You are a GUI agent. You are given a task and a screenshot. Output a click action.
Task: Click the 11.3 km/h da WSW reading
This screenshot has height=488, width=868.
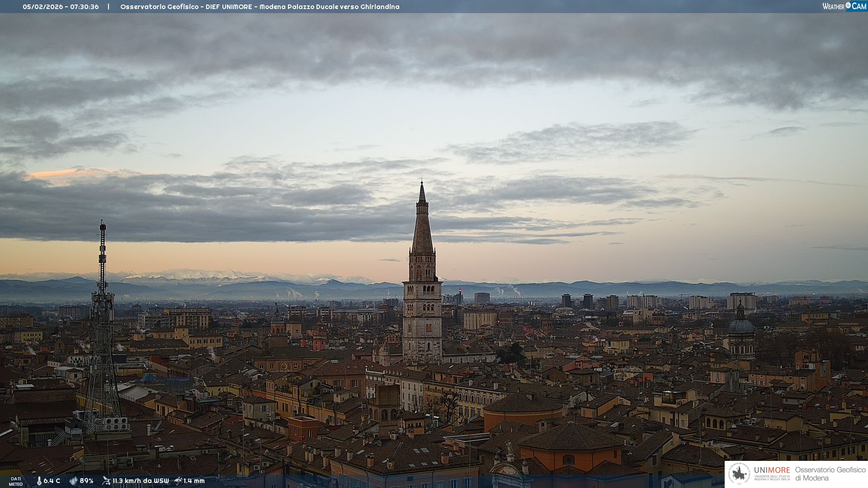[x=141, y=481]
